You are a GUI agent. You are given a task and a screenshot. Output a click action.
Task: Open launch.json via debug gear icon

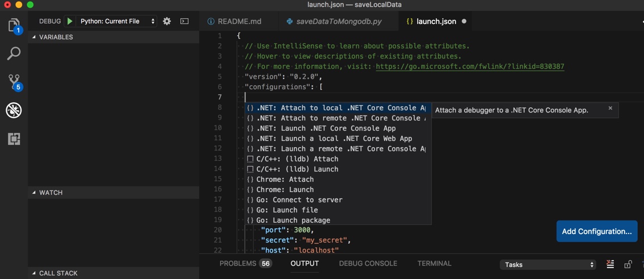click(167, 21)
